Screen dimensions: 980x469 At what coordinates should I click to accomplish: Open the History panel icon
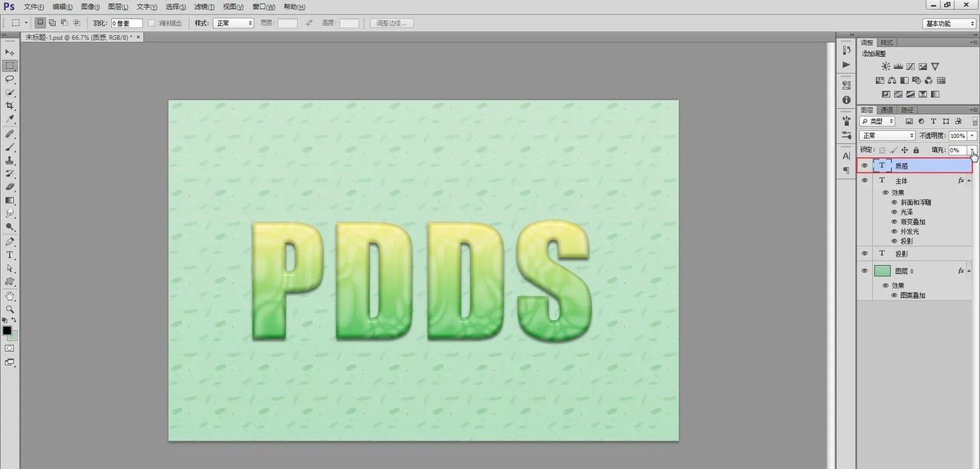pos(846,51)
